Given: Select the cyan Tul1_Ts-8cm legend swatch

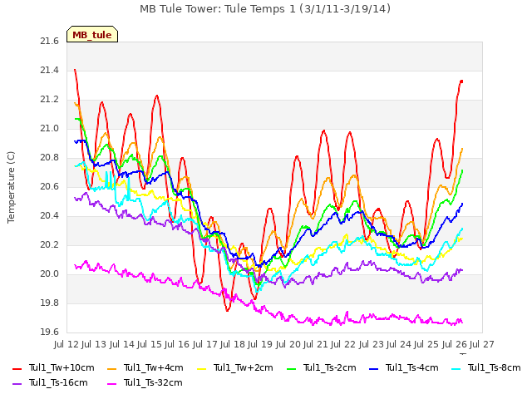Looking at the screenshot, I should (456, 368).
